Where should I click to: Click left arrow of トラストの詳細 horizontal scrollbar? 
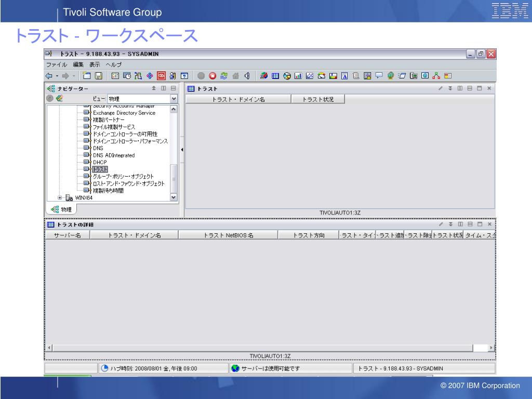click(x=49, y=348)
